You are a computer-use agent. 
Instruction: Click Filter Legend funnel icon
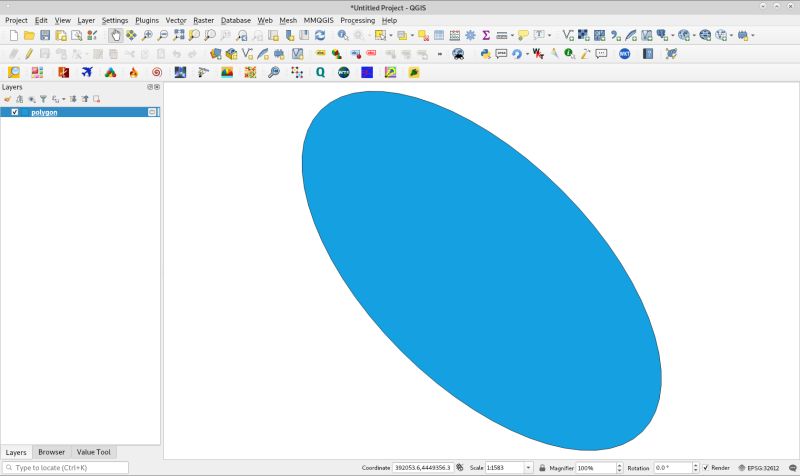43,99
